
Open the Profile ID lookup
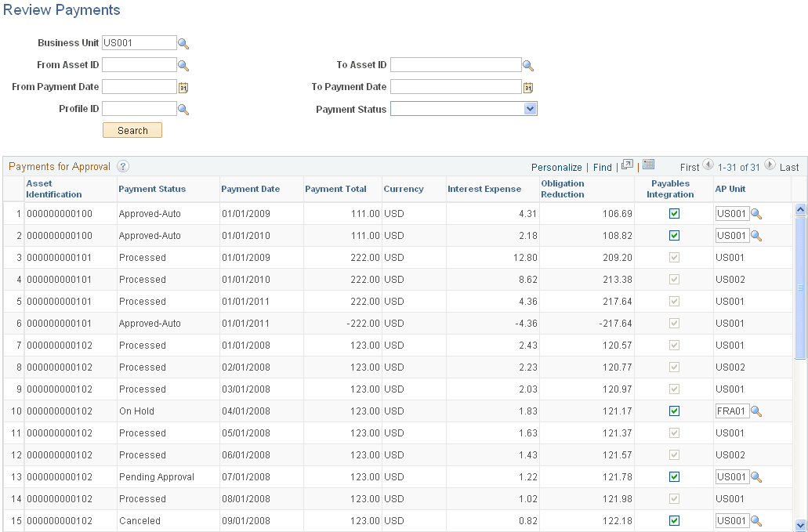[x=183, y=109]
